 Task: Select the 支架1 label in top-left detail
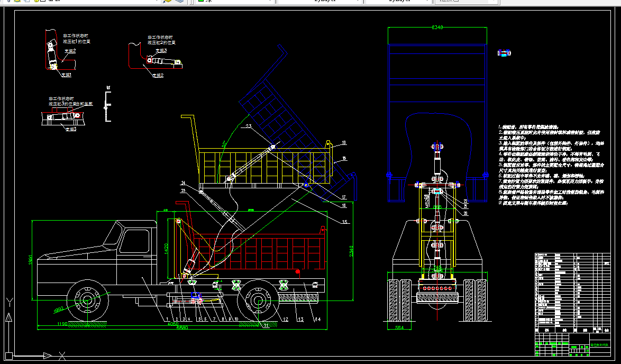pos(66,75)
